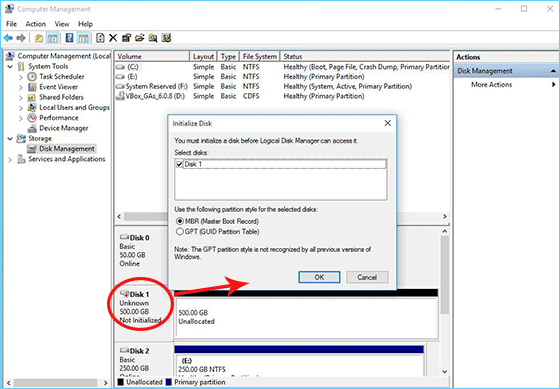This screenshot has height=389, width=560.
Task: Toggle the Disk 1 checkbox in Initialize Disk
Action: click(179, 164)
